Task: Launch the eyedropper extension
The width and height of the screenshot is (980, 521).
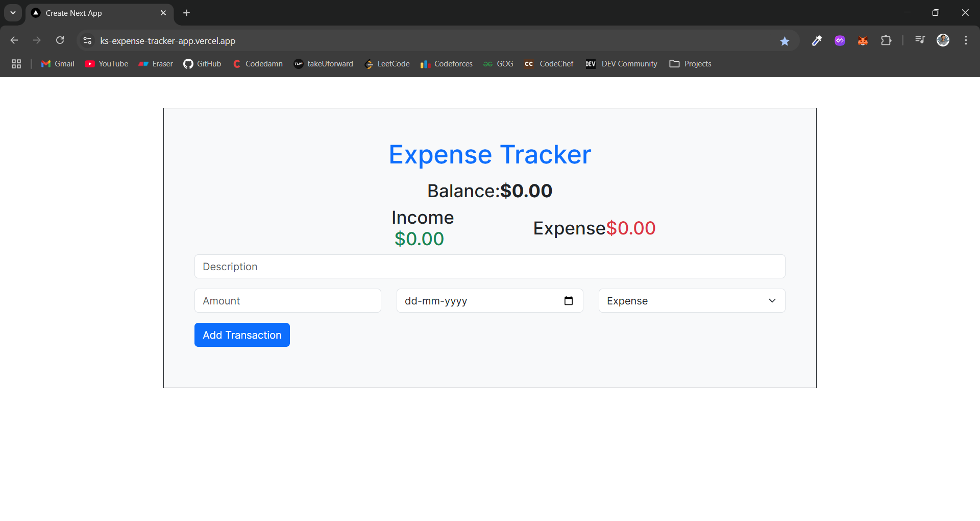Action: 817,40
